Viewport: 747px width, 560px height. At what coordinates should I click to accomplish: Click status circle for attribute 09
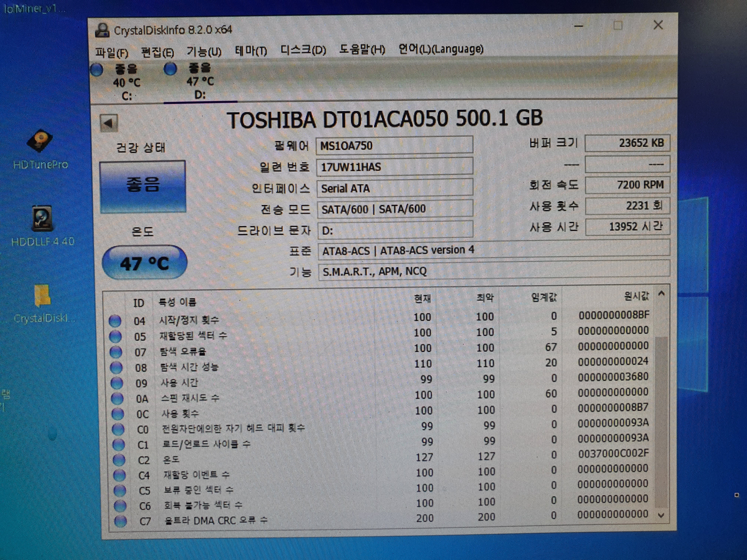117,383
